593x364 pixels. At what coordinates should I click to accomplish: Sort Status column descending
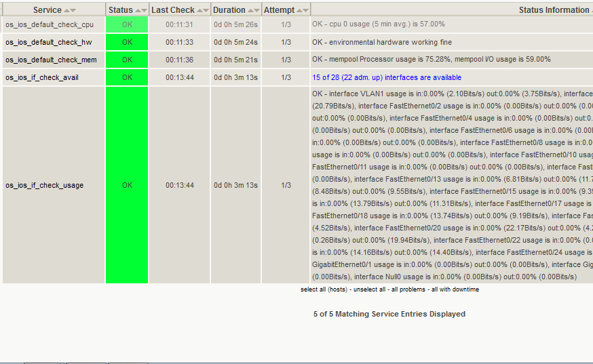pyautogui.click(x=145, y=11)
